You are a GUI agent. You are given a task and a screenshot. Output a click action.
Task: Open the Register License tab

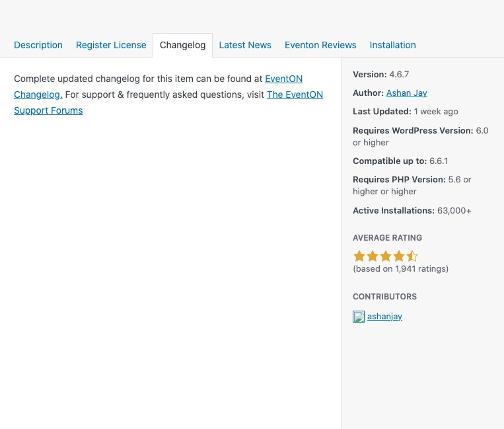pos(111,45)
